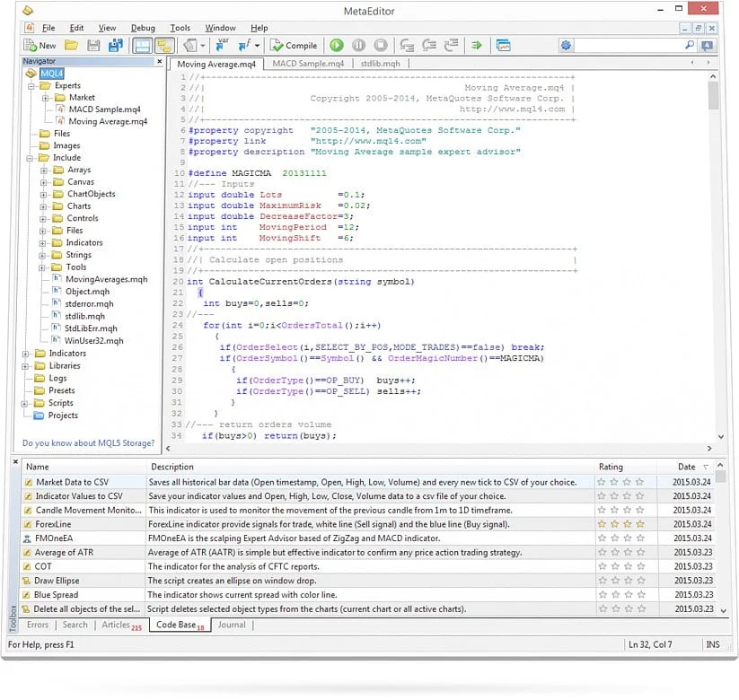Image resolution: width=739 pixels, height=700 pixels.
Task: Stop the debugger
Action: pyautogui.click(x=380, y=45)
